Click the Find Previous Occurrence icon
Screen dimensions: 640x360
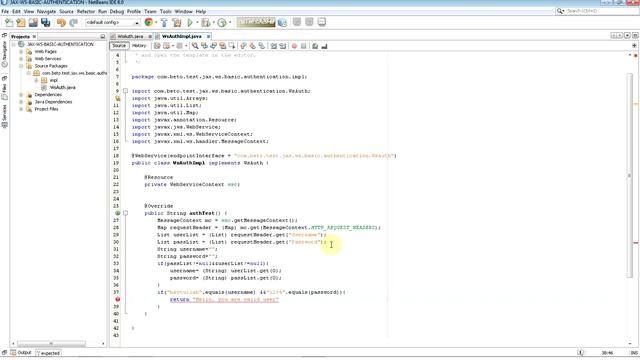pyautogui.click(x=204, y=46)
